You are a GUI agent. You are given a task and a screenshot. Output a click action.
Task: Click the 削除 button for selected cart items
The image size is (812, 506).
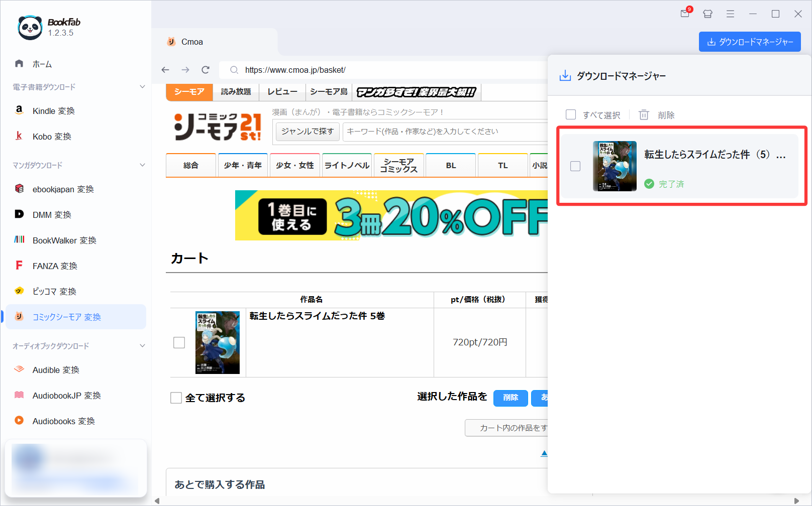coord(511,398)
